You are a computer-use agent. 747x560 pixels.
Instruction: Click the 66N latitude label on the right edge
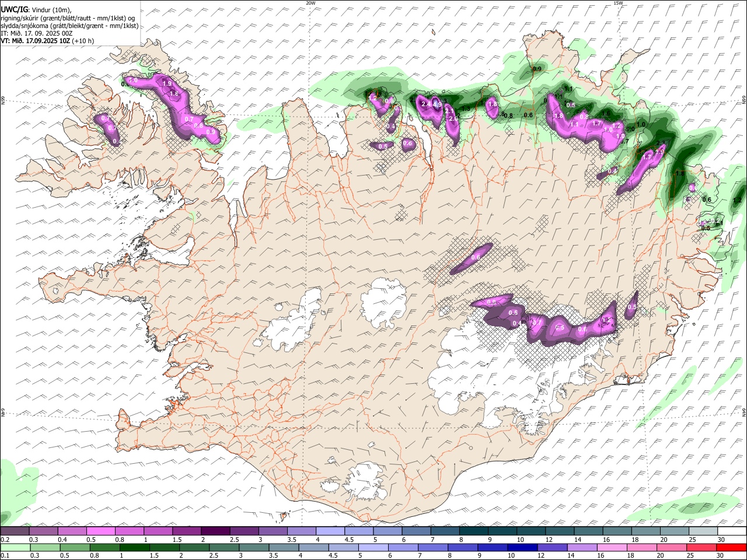[744, 100]
